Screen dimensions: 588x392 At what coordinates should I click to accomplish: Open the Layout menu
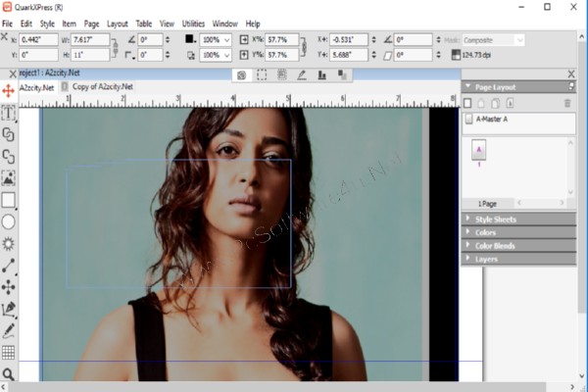coord(118,24)
